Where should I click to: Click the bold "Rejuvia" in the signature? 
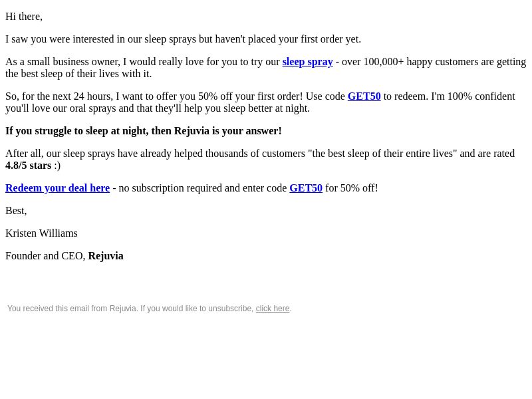click(106, 256)
